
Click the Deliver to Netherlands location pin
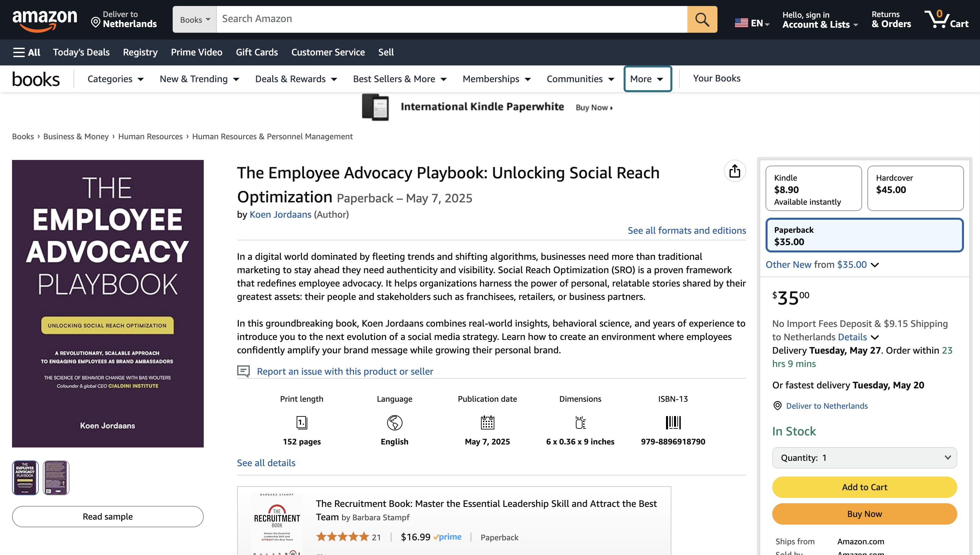click(x=96, y=23)
